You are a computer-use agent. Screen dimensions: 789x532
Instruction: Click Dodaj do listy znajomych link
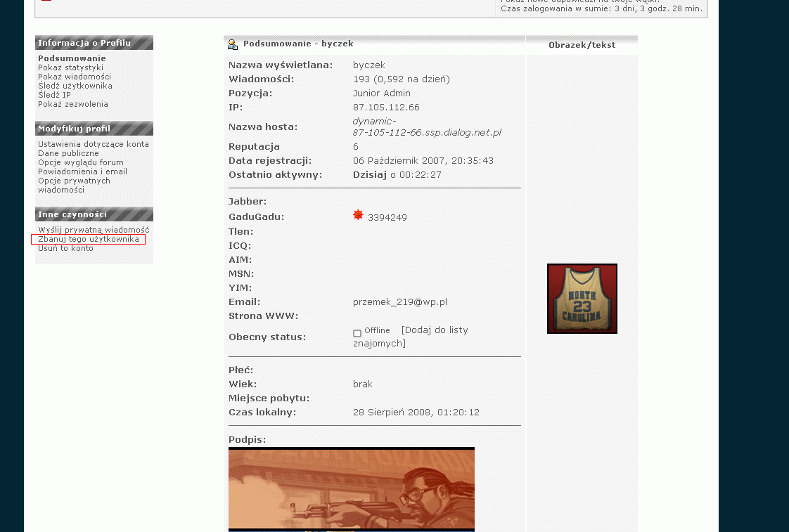(411, 337)
